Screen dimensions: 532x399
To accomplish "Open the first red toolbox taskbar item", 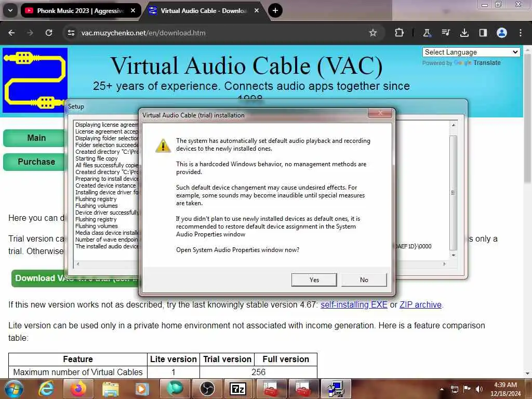I will click(270, 389).
